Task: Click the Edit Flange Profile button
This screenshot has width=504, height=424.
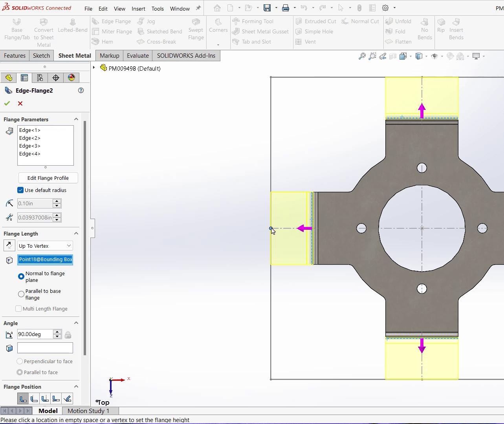Action: point(48,178)
